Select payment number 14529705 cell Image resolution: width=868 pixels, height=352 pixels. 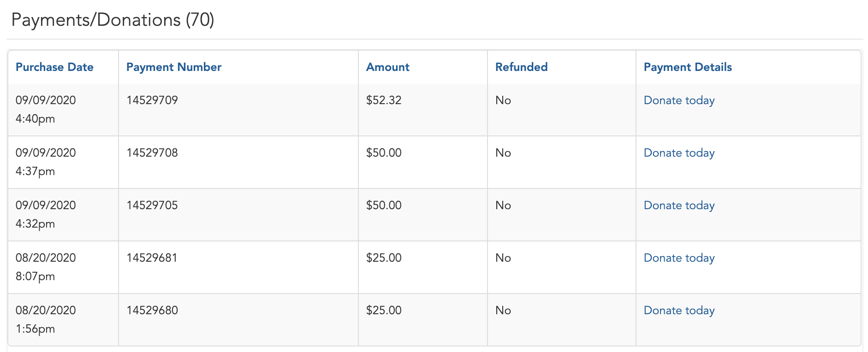coord(238,215)
